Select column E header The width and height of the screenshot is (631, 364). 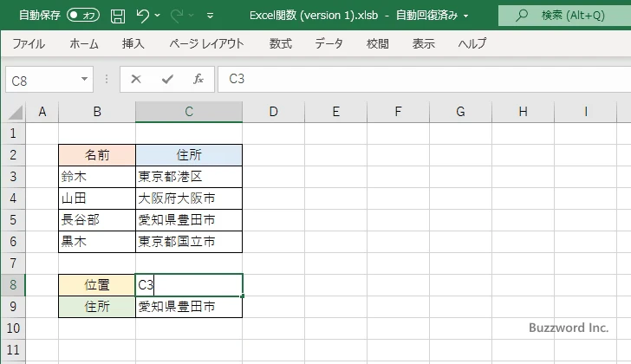coord(335,112)
